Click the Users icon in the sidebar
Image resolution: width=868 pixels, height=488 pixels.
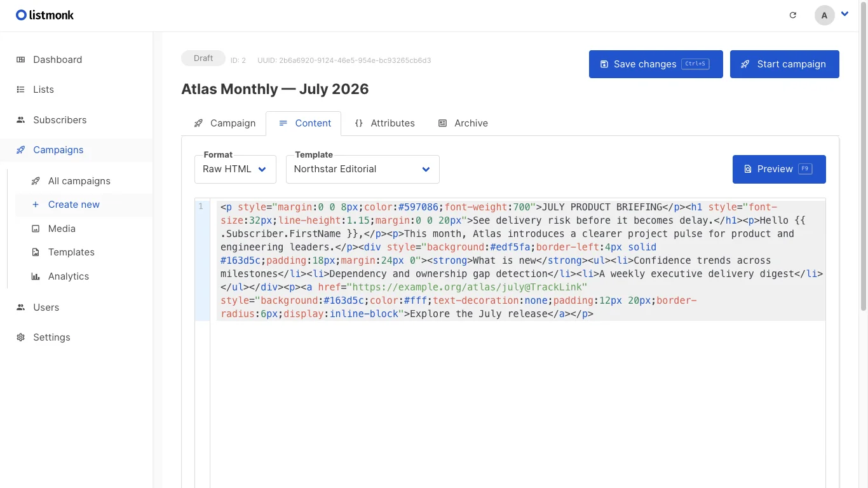21,308
